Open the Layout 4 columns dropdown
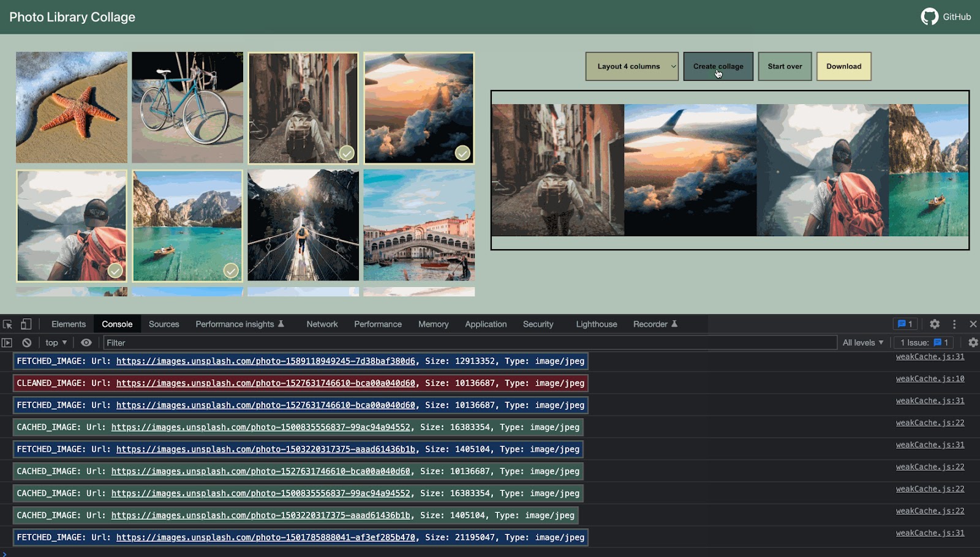Screen dimensions: 980x557 (631, 66)
